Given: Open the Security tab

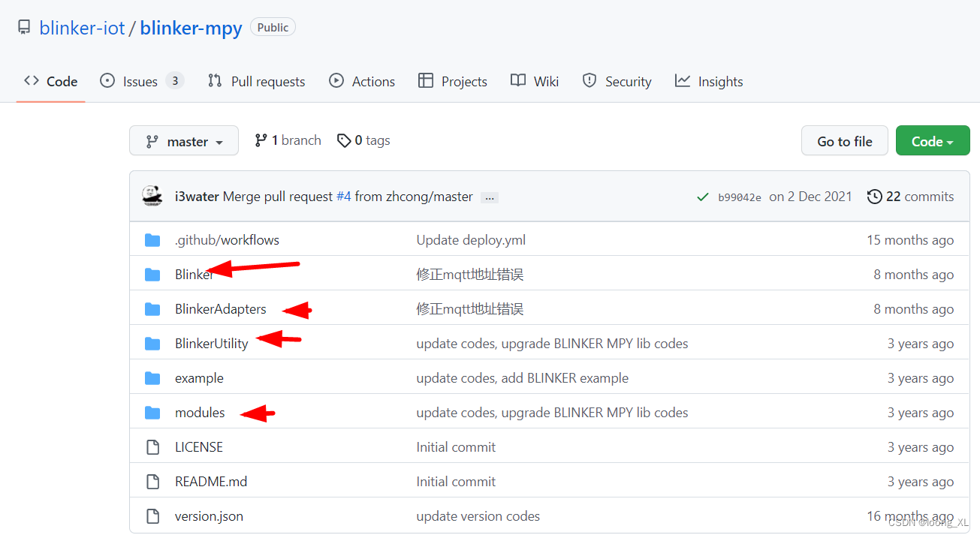Looking at the screenshot, I should click(617, 81).
